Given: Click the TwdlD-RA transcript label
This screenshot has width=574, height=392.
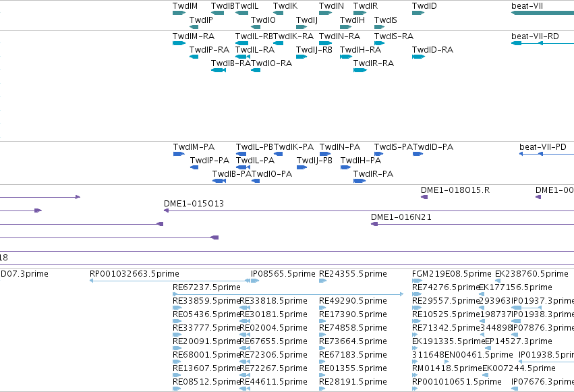Looking at the screenshot, I should [433, 50].
